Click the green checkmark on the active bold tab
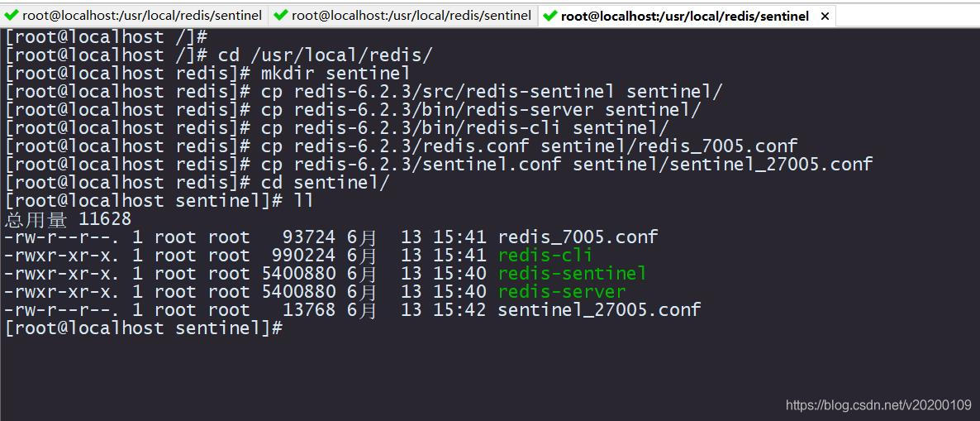980x421 pixels. pyautogui.click(x=550, y=17)
